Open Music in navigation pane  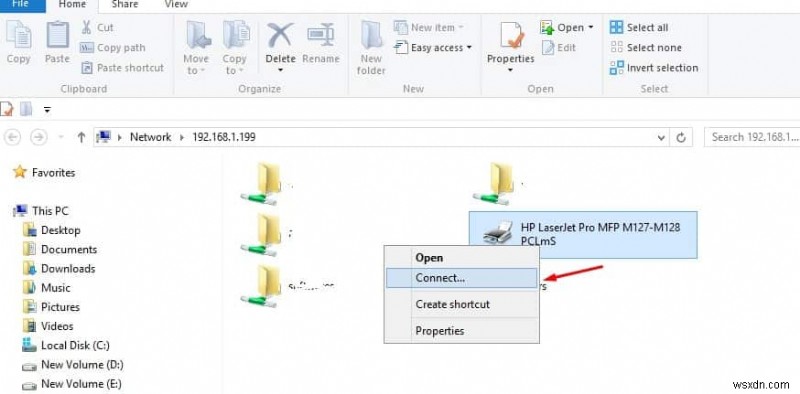pos(46,288)
